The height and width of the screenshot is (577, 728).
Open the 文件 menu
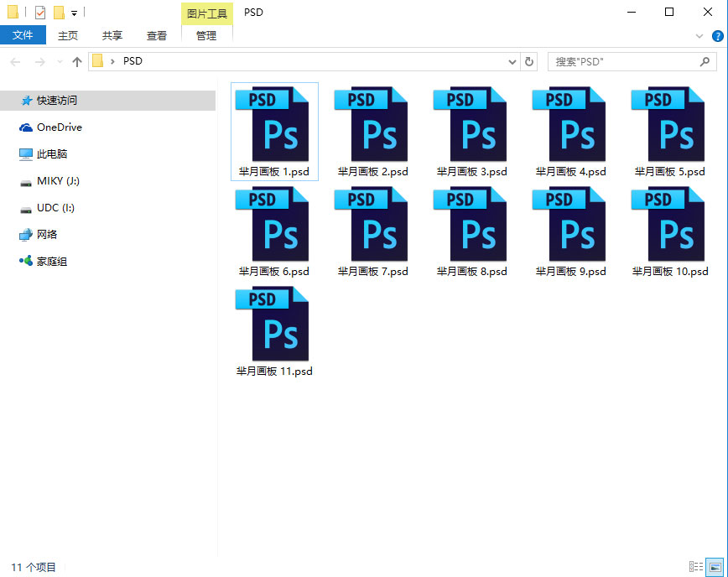click(23, 35)
